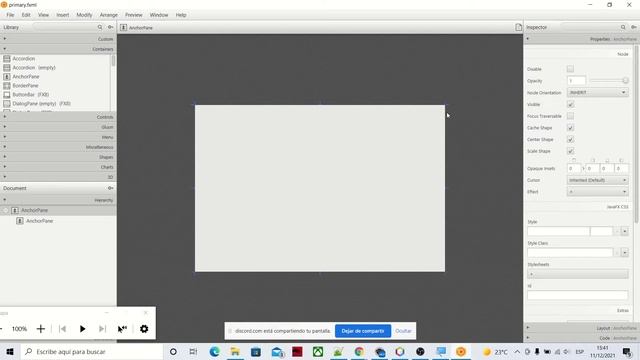The width and height of the screenshot is (640, 360).
Task: Open the Preview menu
Action: 134,15
